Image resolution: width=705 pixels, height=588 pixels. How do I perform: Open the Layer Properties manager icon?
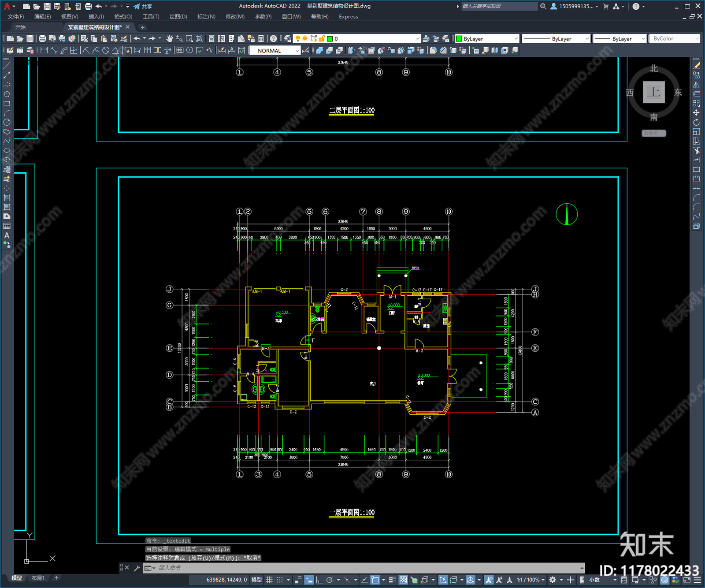288,39
